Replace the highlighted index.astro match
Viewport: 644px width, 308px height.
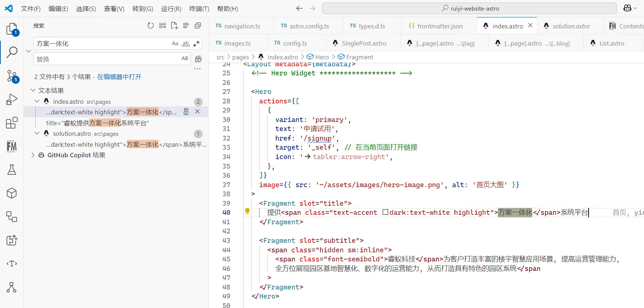[x=186, y=112]
